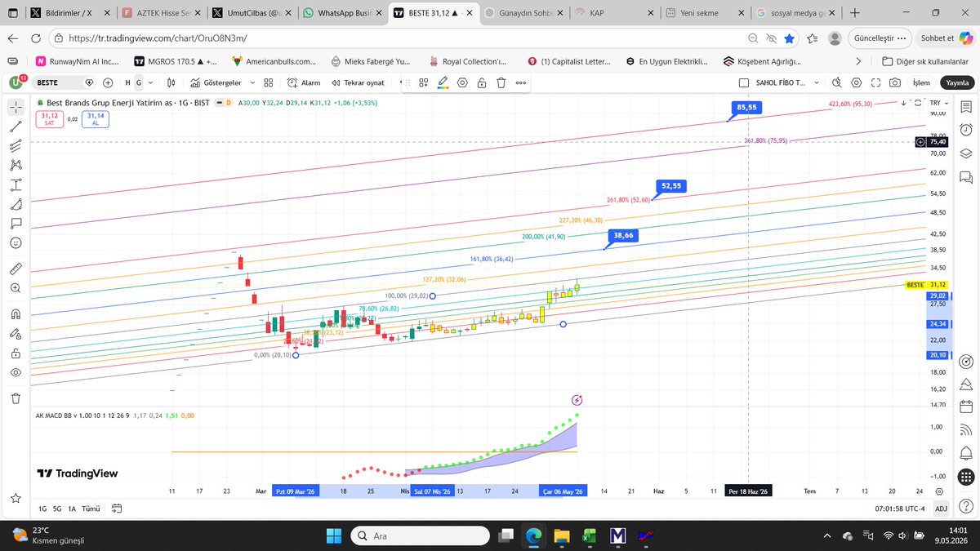Screen dimensions: 980x551
Task: Lock all drawing tools
Action: [16, 353]
